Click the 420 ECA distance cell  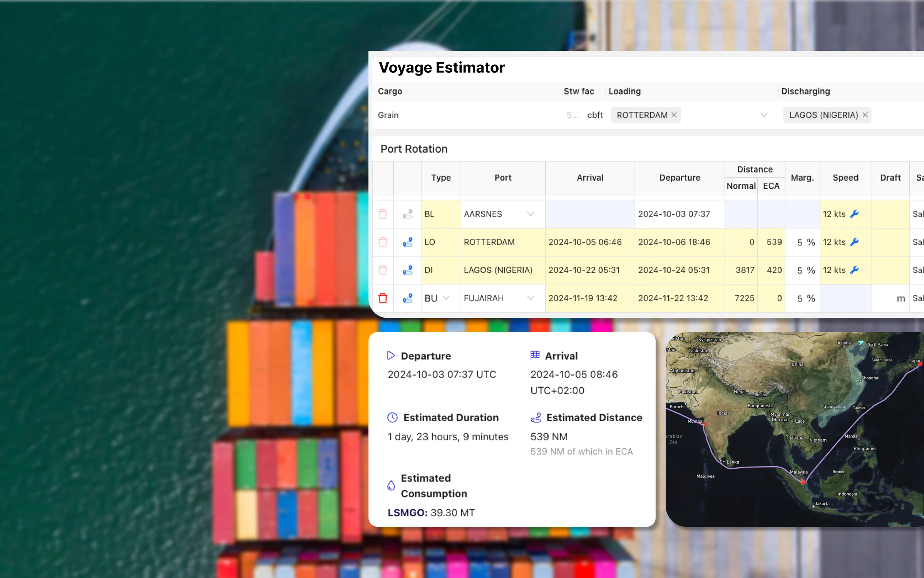pyautogui.click(x=771, y=270)
